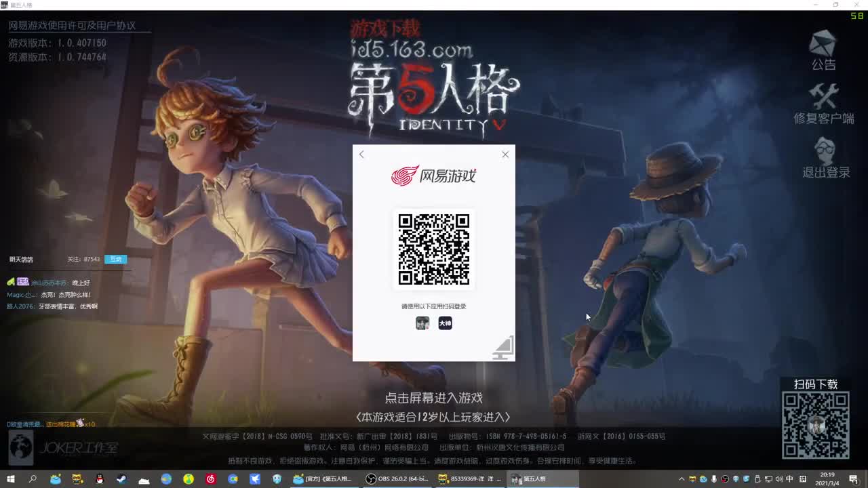Click the 关注: 87543 follower count
The width and height of the screenshot is (868, 488).
[x=83, y=259]
